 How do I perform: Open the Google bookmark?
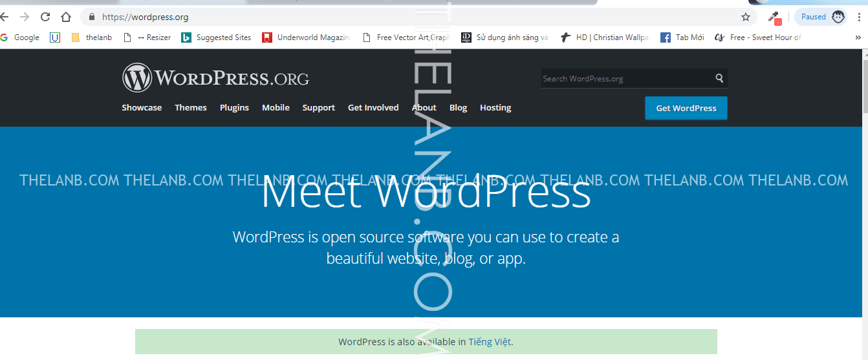pos(20,37)
